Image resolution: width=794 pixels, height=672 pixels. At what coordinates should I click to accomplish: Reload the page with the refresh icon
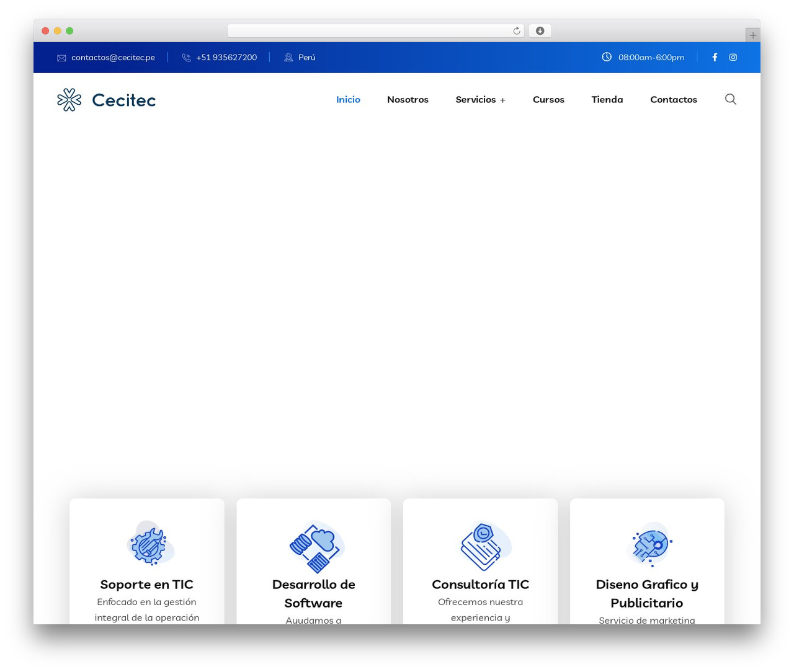(x=517, y=31)
